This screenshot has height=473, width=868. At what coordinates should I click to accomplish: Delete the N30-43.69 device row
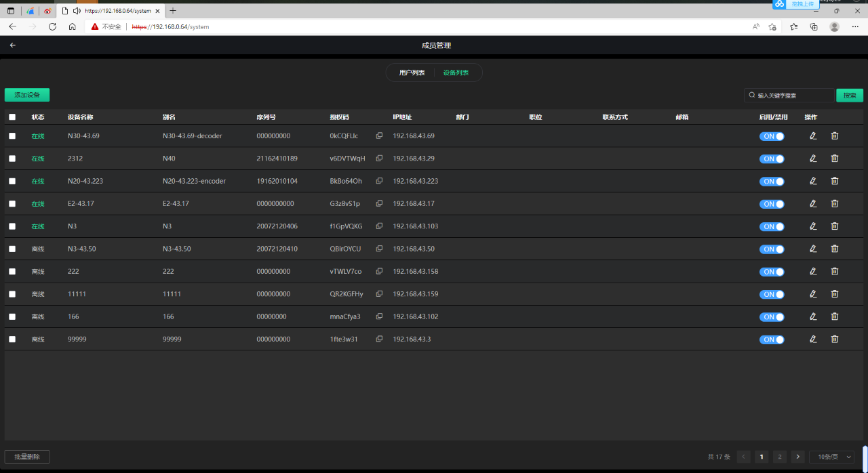(x=835, y=136)
